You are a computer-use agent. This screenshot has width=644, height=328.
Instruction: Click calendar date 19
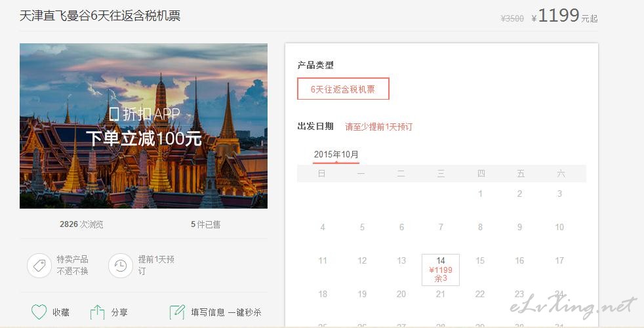tap(362, 294)
